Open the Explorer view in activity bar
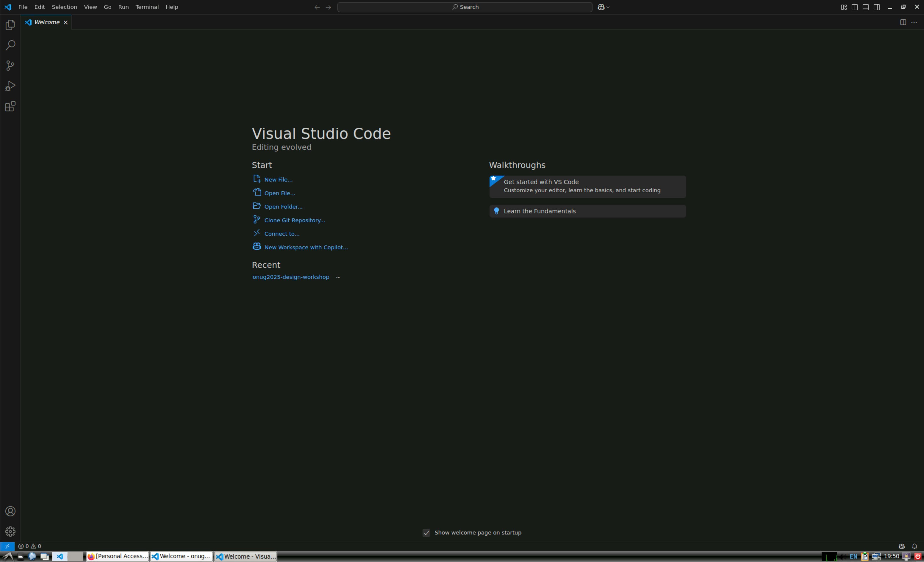Image resolution: width=924 pixels, height=562 pixels. pyautogui.click(x=10, y=25)
